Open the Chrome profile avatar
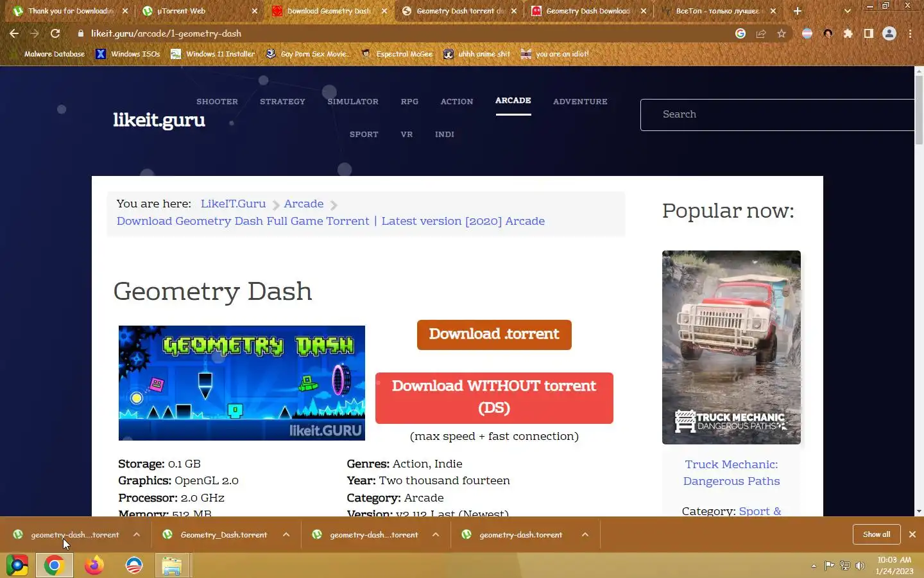Image resolution: width=924 pixels, height=578 pixels. click(x=889, y=33)
